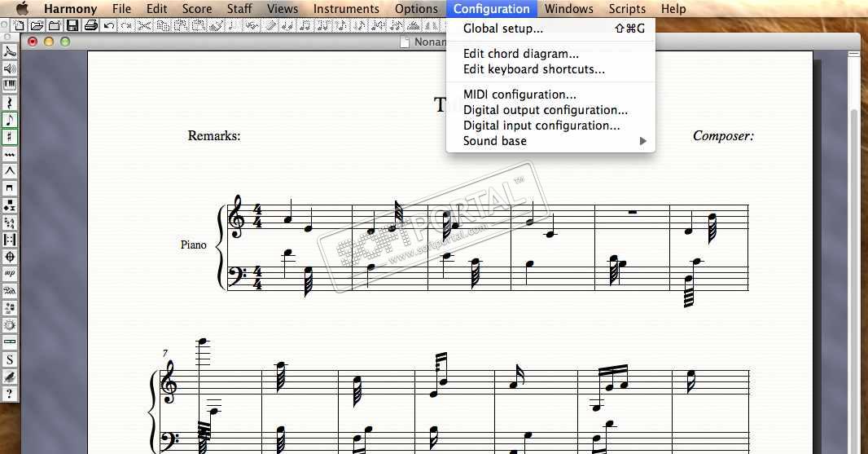This screenshot has height=454, width=868.
Task: Open Global setup from Configuration menu
Action: (550, 29)
